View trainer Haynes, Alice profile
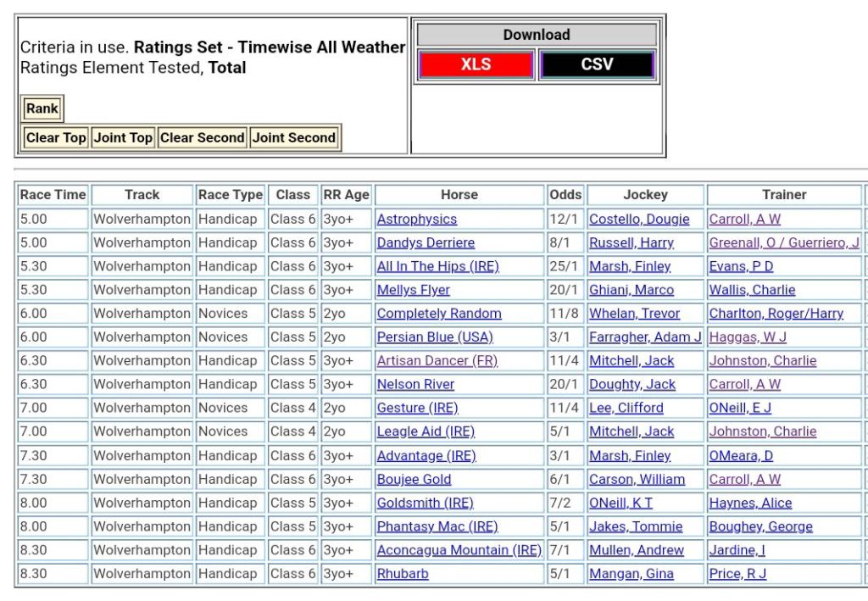868x601 pixels. pos(750,503)
